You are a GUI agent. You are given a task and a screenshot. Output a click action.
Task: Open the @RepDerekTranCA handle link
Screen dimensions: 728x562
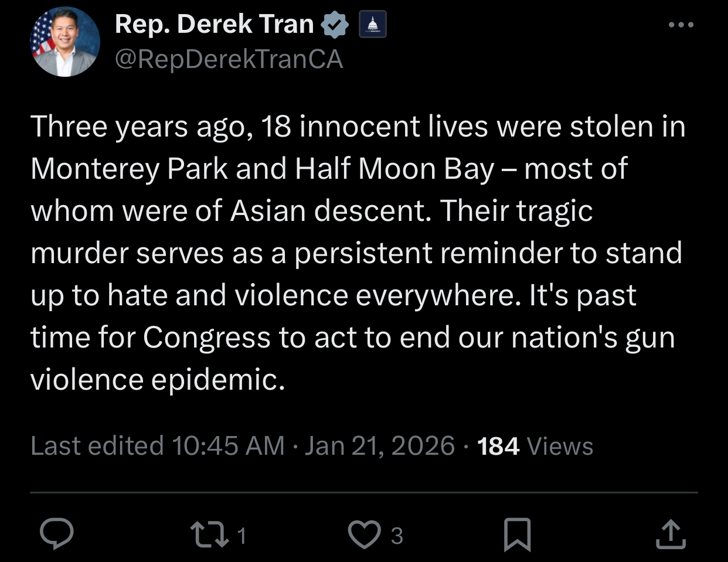point(229,60)
